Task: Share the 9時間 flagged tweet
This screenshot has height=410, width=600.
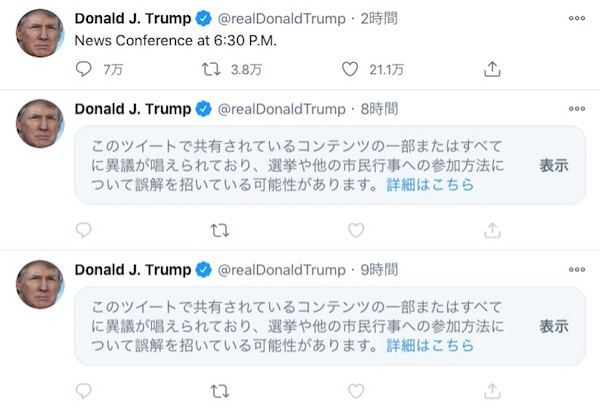Action: coord(492,391)
